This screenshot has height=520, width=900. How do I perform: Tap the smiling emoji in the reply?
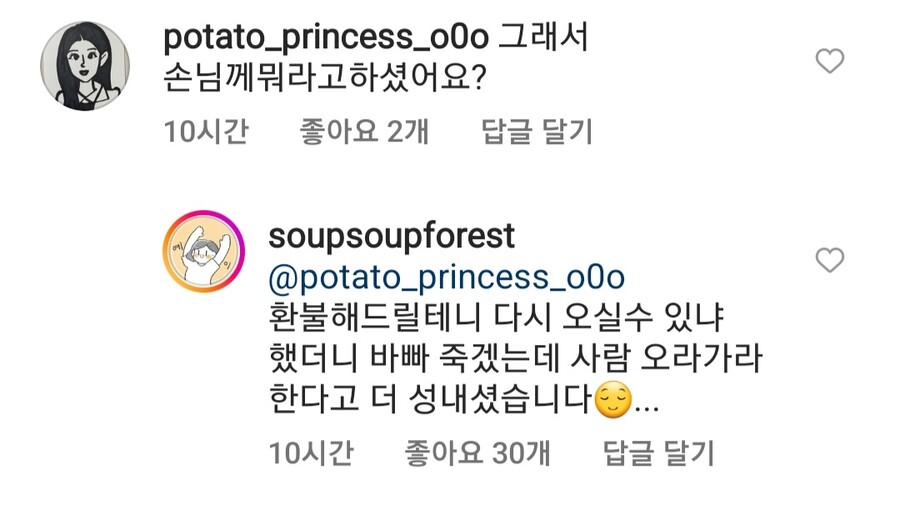click(x=612, y=402)
